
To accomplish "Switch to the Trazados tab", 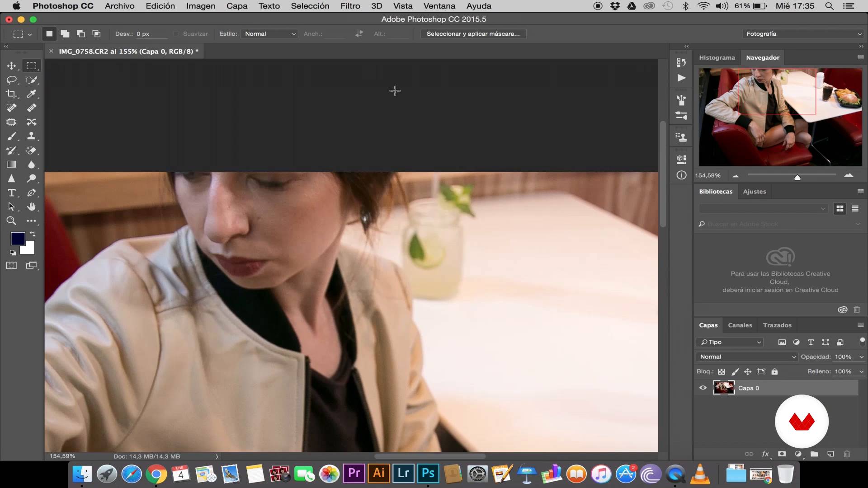I will coord(777,325).
